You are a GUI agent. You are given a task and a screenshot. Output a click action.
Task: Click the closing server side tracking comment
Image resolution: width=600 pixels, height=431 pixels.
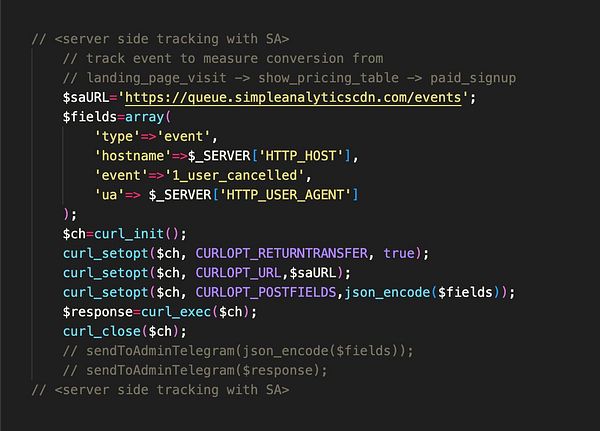(160, 390)
